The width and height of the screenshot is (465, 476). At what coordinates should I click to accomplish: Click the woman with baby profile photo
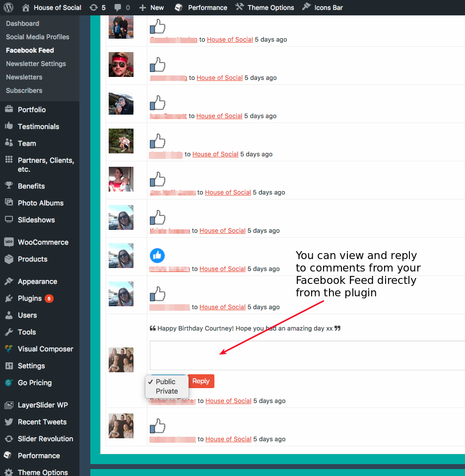pyautogui.click(x=121, y=179)
